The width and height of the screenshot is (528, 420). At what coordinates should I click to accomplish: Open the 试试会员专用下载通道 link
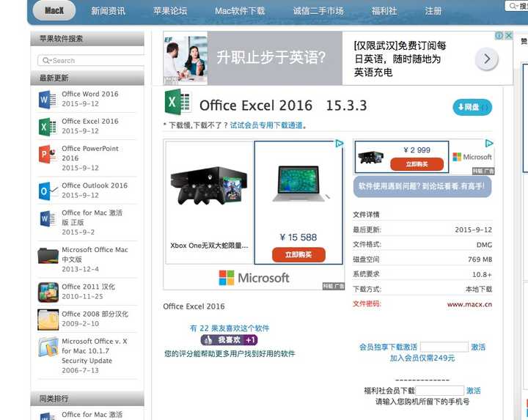tap(266, 125)
